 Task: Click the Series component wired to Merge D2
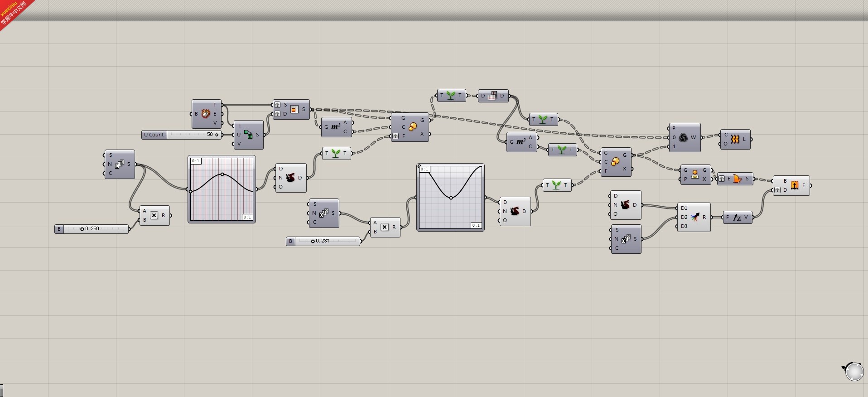click(x=626, y=239)
